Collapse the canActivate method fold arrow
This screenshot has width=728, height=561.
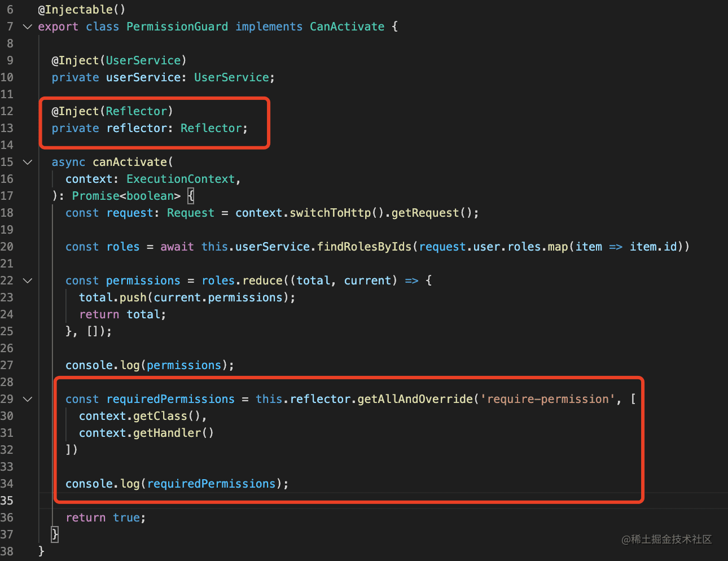coord(27,162)
